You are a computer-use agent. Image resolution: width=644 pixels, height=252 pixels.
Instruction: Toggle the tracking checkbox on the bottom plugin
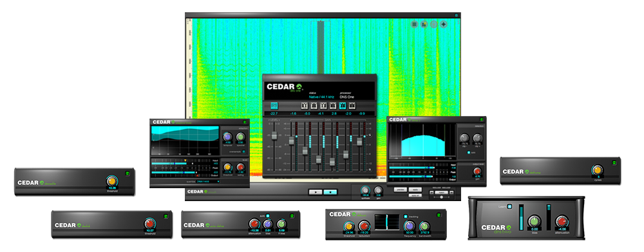coord(405,216)
